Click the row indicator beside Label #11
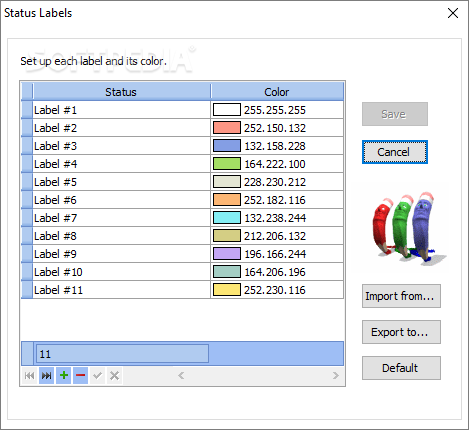469x430 pixels. 27,290
